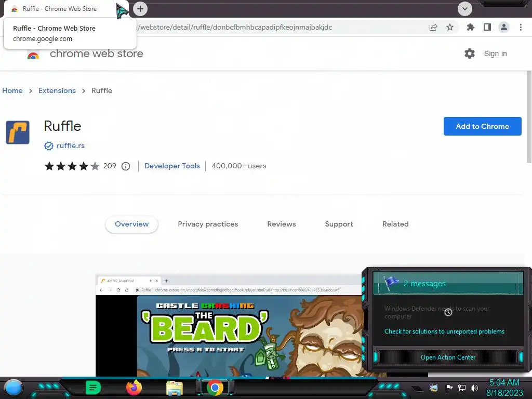
Task: Switch to Privacy practices tab
Action: pyautogui.click(x=208, y=224)
